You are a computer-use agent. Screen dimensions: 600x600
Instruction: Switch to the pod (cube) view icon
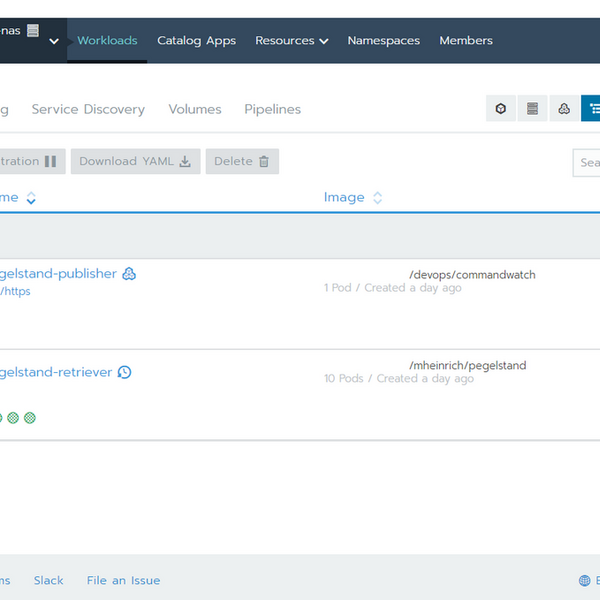tap(501, 109)
